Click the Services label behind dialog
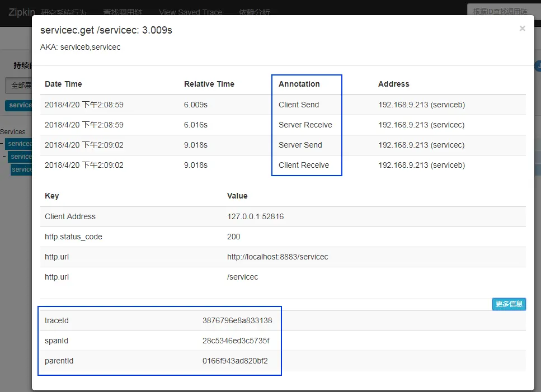The image size is (541, 392). [x=13, y=132]
